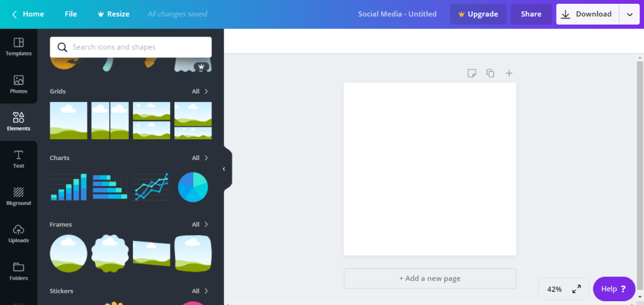Click the Share button
644x305 pixels.
[x=531, y=14]
